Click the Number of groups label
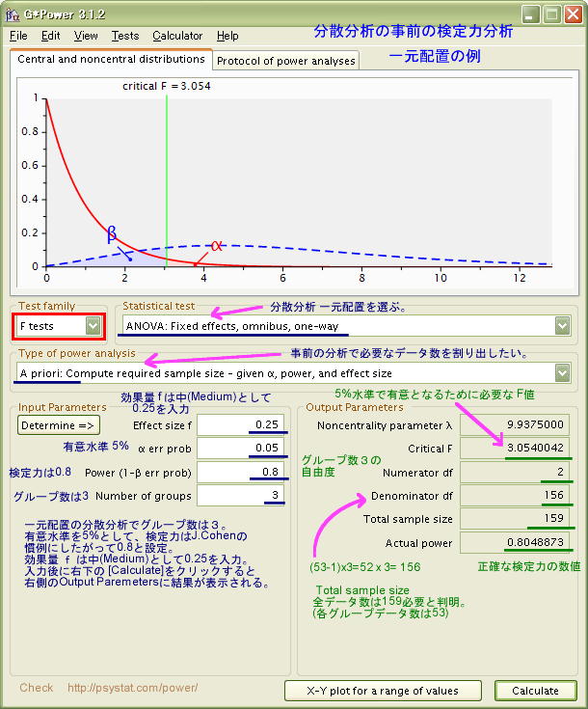 144,496
